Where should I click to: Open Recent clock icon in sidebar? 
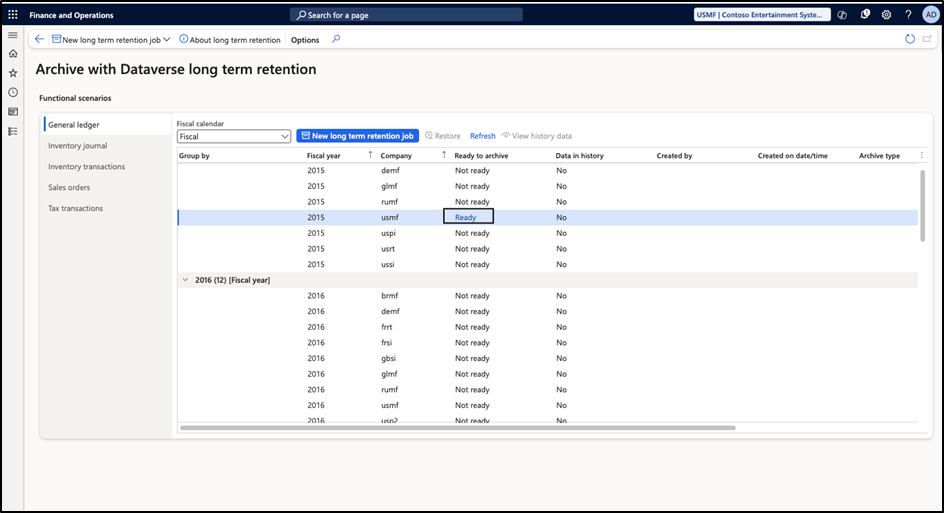pos(13,92)
